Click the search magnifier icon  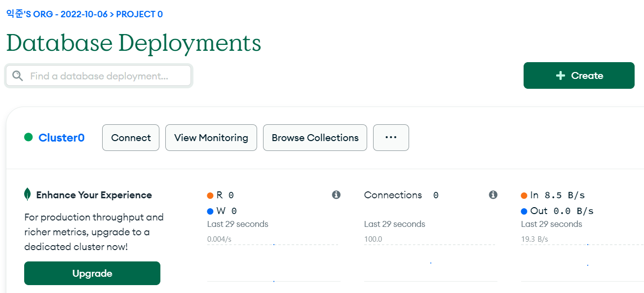click(18, 76)
